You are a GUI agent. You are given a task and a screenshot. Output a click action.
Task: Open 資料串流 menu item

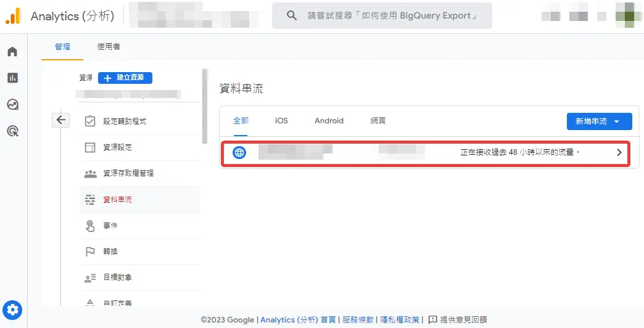(139, 200)
